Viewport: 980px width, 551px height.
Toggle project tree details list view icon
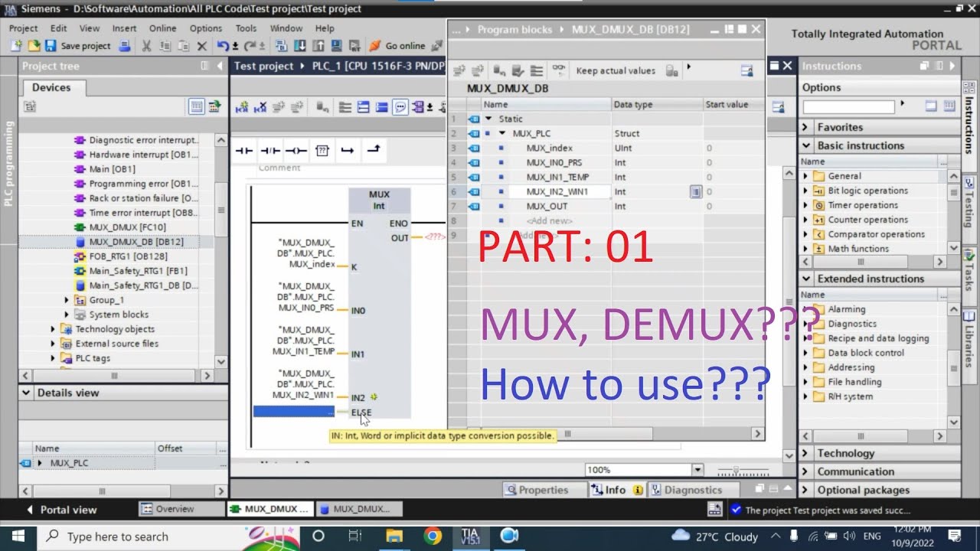196,106
